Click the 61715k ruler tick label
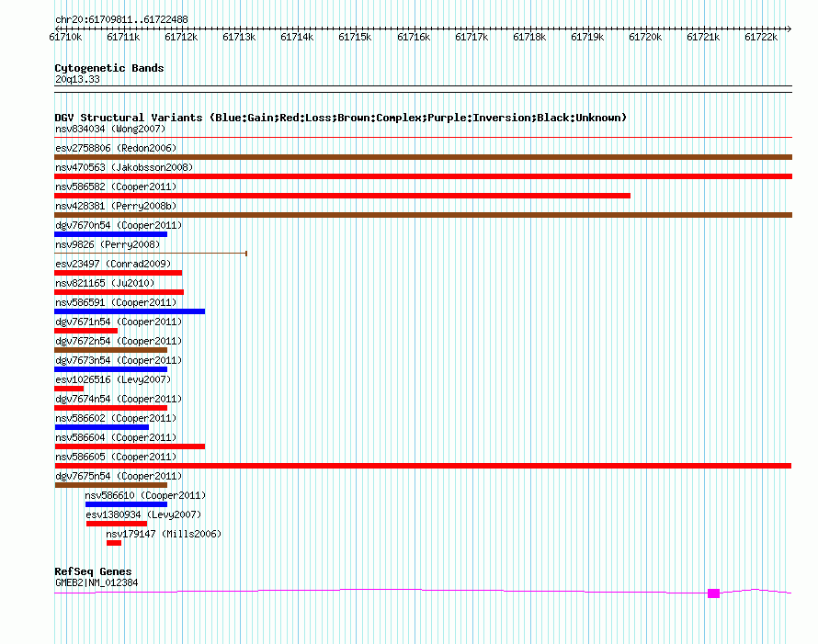818x644 pixels. coord(355,37)
